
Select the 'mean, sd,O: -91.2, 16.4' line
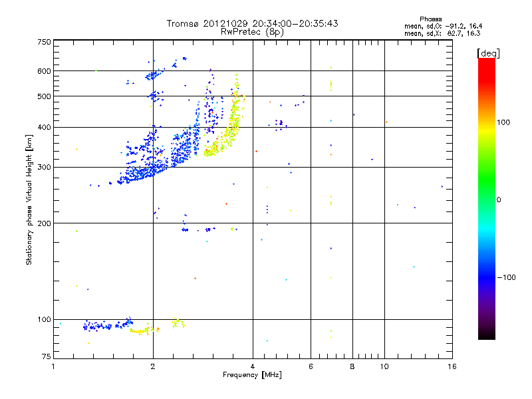point(443,26)
